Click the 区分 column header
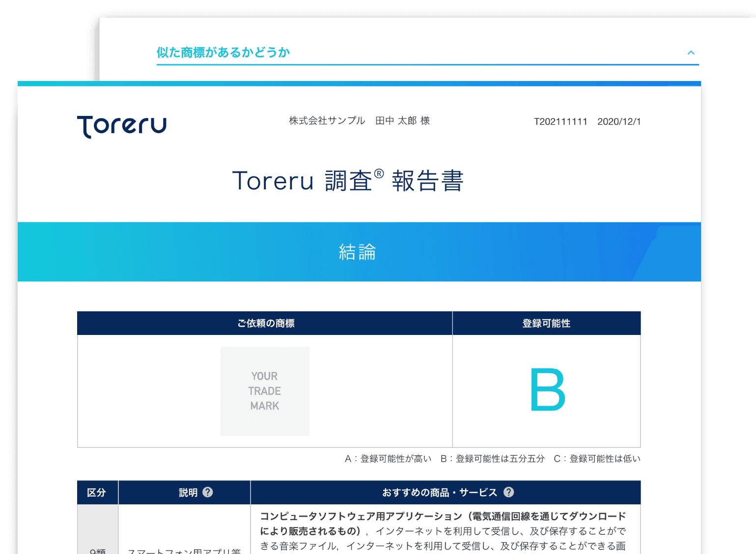This screenshot has height=554, width=756. [96, 493]
